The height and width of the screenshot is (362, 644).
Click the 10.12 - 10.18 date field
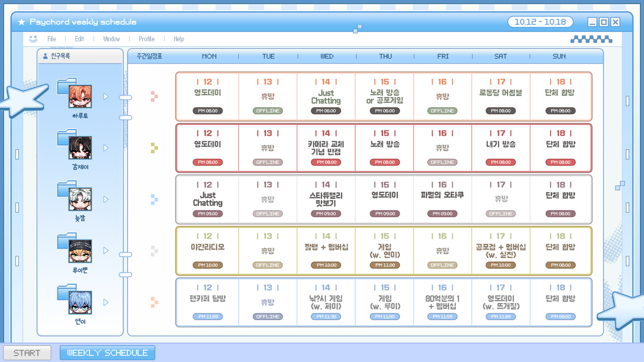[540, 22]
